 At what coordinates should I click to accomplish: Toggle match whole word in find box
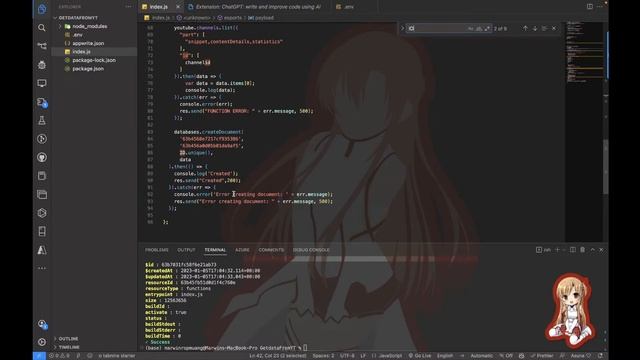[x=479, y=29]
